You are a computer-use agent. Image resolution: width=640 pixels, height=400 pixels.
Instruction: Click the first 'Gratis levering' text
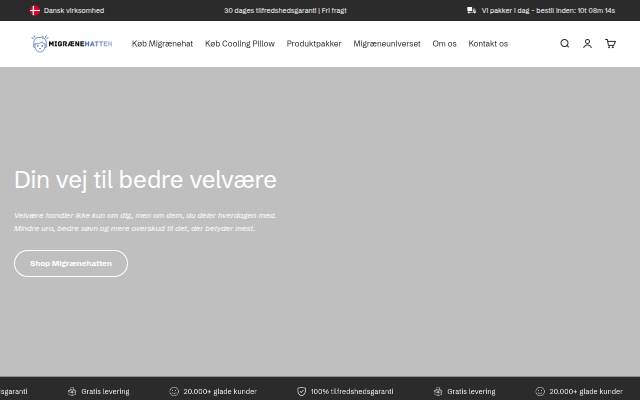click(105, 391)
